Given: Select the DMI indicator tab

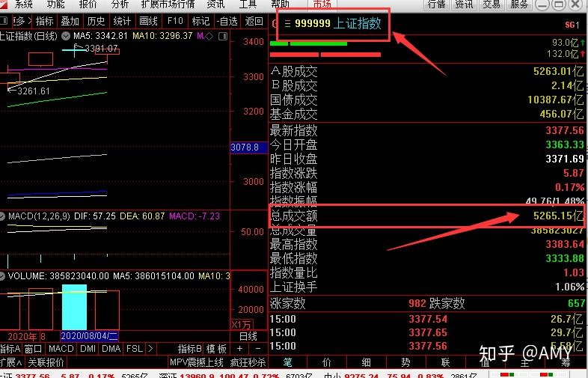Looking at the screenshot, I should pyautogui.click(x=88, y=349).
